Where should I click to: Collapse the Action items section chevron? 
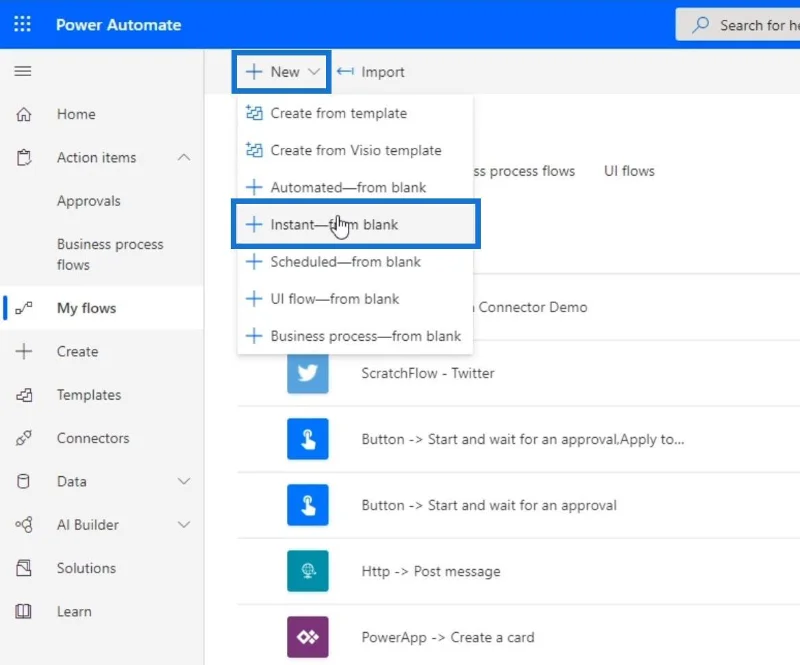point(184,157)
